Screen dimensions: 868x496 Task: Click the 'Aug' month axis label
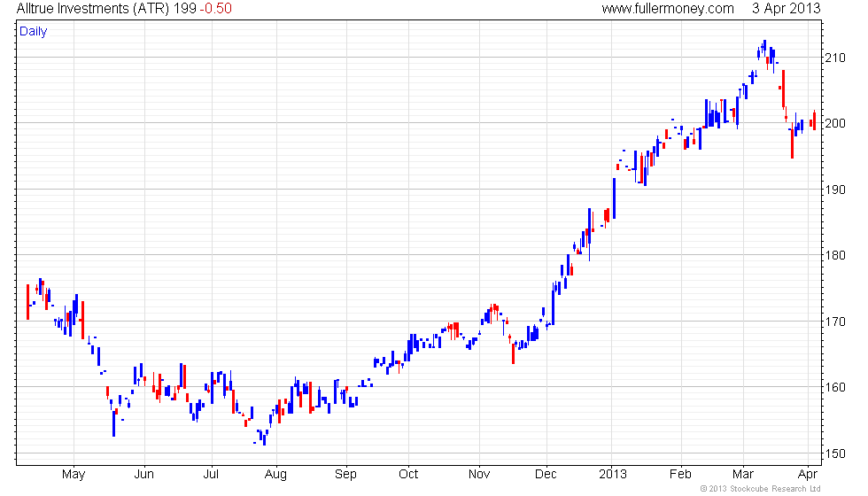coord(275,475)
